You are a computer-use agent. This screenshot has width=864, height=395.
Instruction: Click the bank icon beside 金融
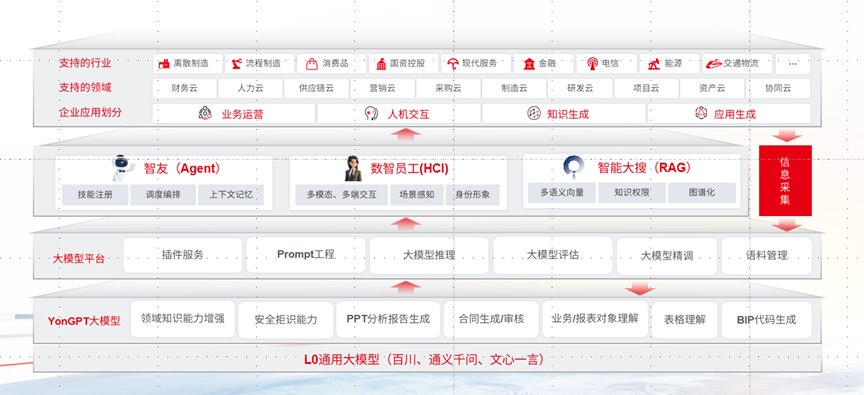click(x=529, y=64)
